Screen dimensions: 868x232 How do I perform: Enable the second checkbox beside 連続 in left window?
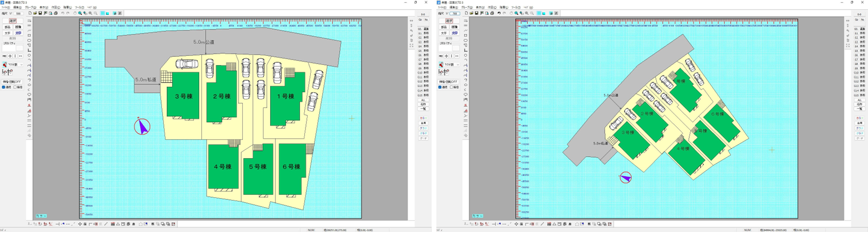[15, 87]
